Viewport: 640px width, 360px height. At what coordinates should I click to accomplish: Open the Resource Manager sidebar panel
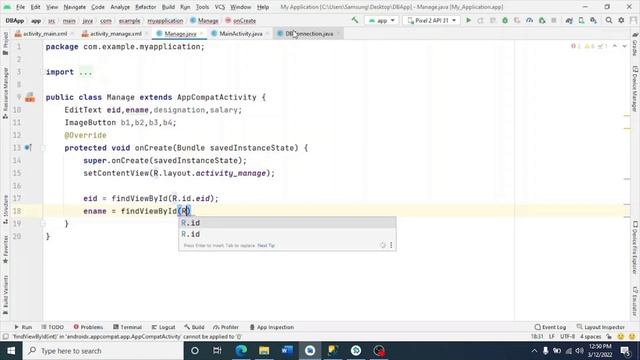(5, 93)
